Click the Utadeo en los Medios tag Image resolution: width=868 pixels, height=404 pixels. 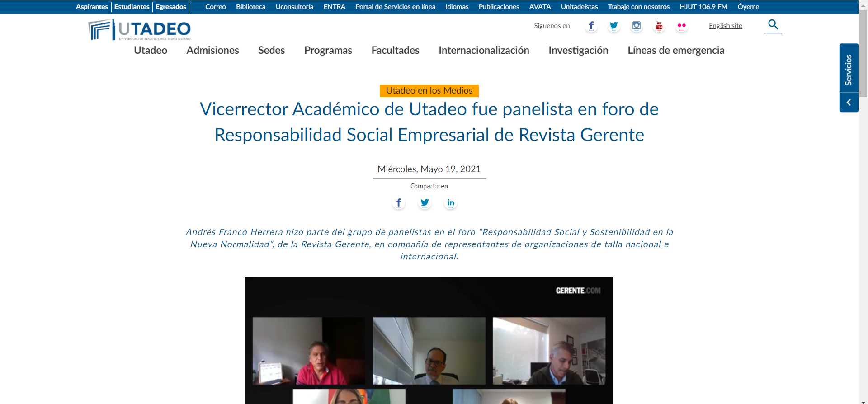pos(429,91)
